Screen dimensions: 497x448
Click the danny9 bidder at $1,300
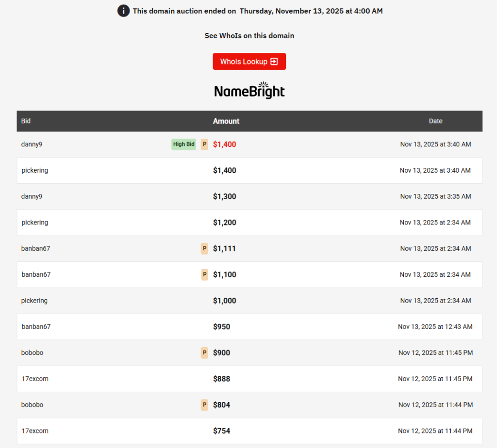point(32,196)
